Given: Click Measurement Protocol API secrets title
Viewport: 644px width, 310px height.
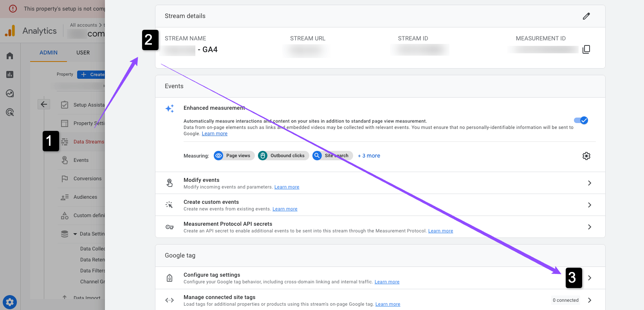Looking at the screenshot, I should [x=228, y=224].
